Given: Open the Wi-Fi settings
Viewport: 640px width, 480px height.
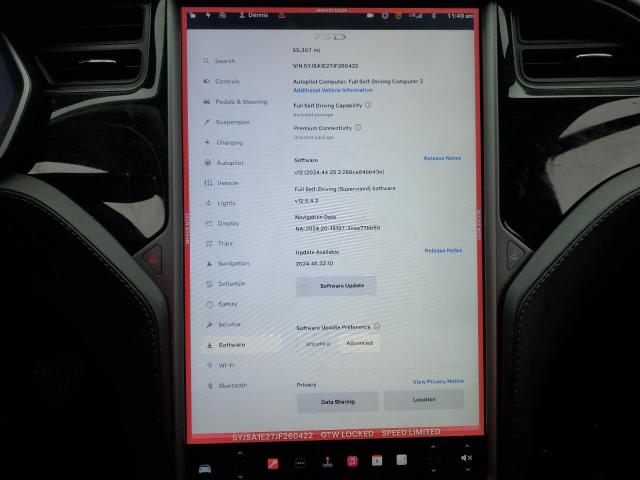Looking at the screenshot, I should (221, 365).
